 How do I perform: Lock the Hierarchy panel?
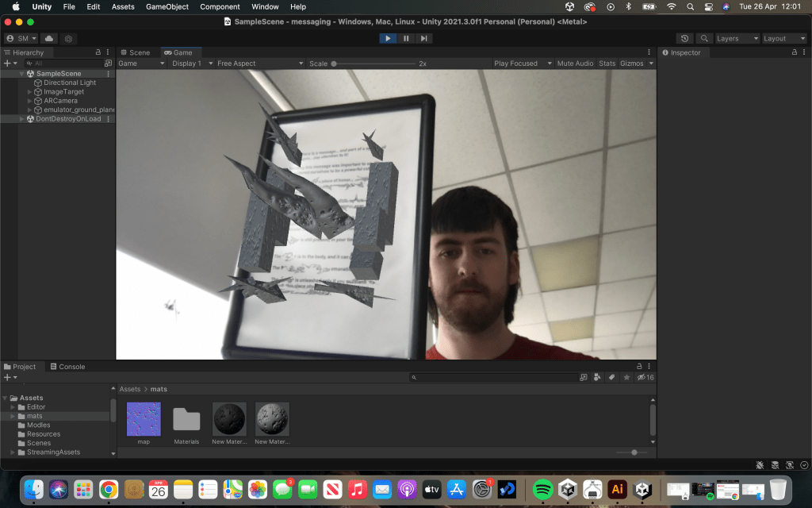[98, 52]
